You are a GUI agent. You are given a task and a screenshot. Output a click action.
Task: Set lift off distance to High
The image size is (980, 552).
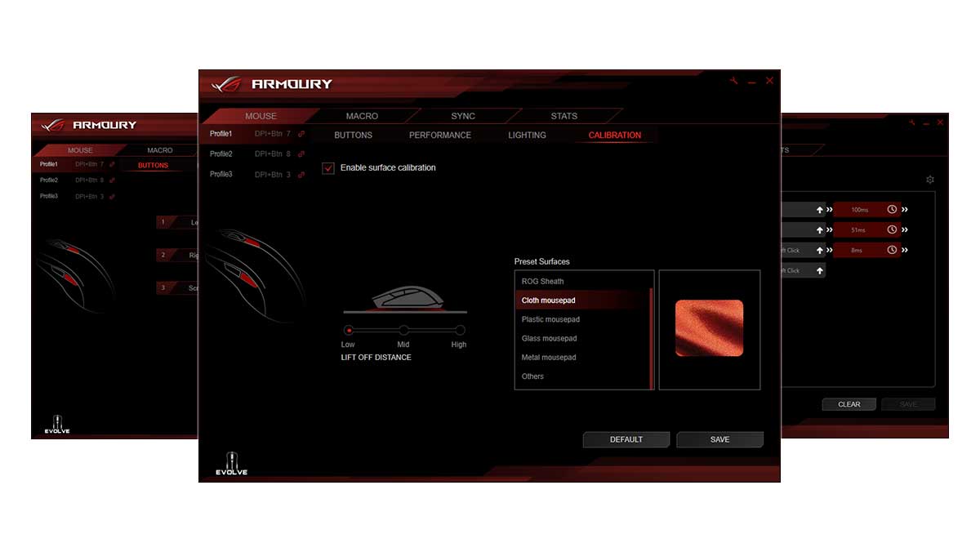pos(460,331)
